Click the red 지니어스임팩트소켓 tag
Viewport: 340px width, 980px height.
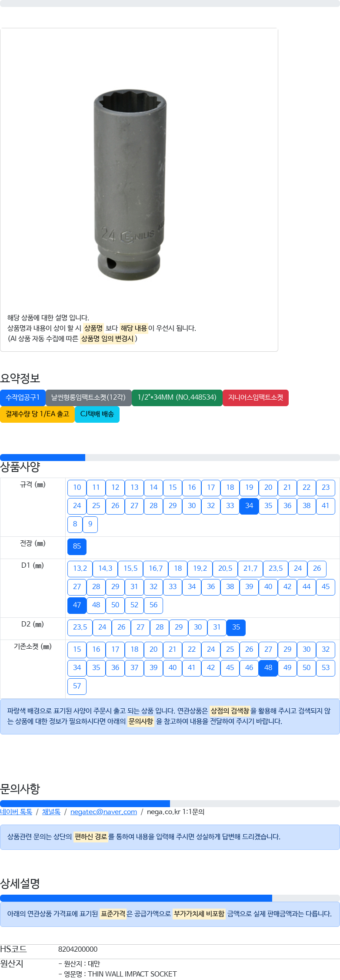click(256, 397)
